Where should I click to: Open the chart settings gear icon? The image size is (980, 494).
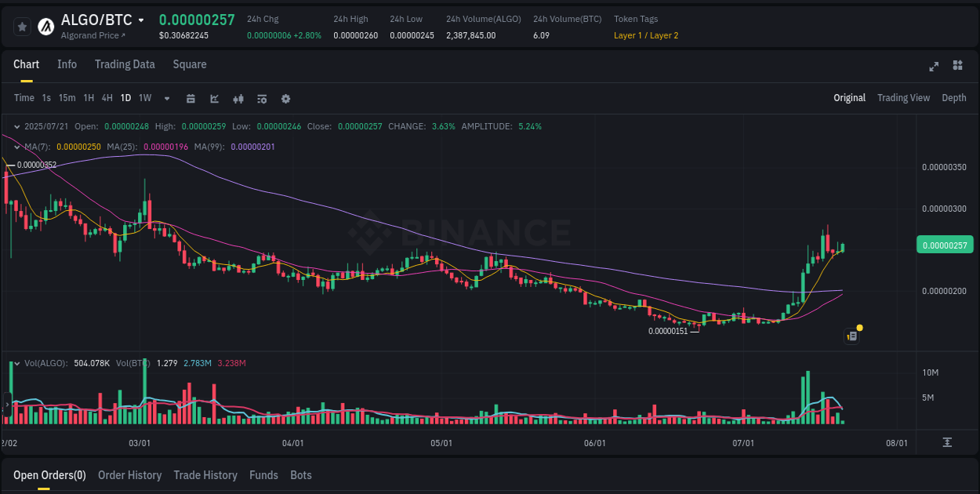coord(285,98)
